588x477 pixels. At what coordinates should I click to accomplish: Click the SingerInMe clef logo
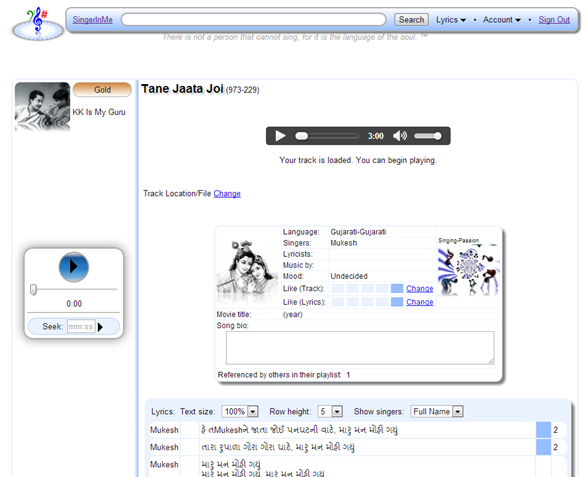click(x=38, y=24)
